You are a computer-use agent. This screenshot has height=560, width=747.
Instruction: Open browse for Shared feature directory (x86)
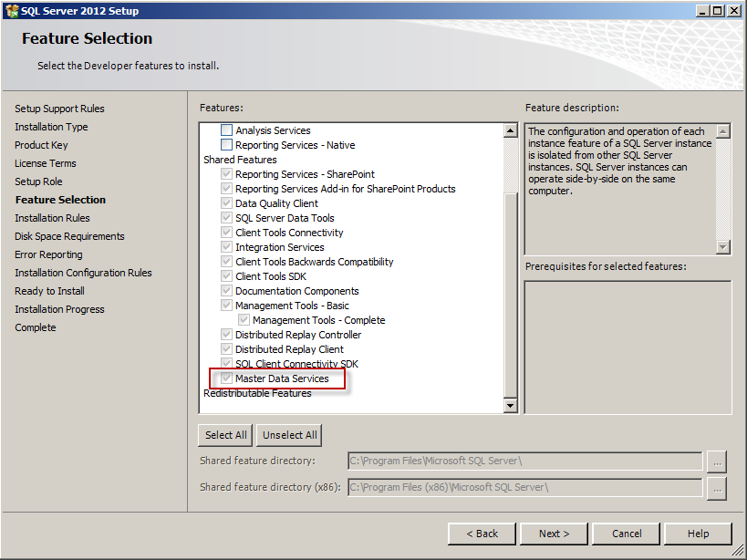click(x=717, y=488)
